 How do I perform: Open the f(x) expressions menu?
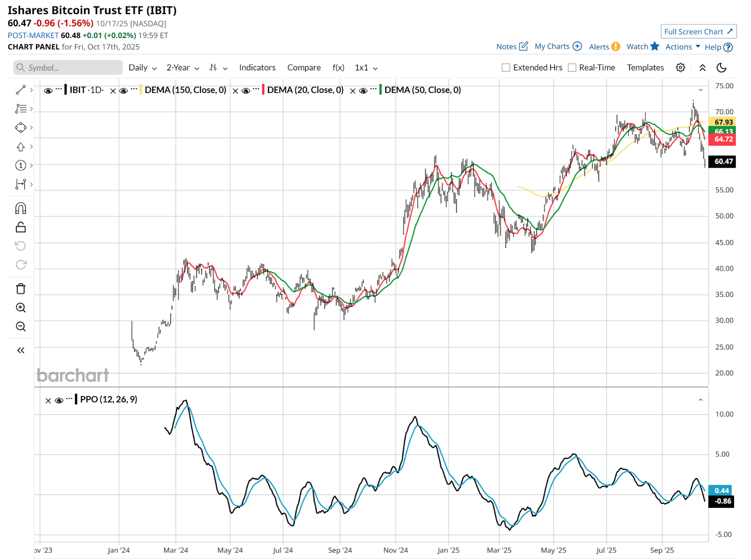tap(338, 68)
